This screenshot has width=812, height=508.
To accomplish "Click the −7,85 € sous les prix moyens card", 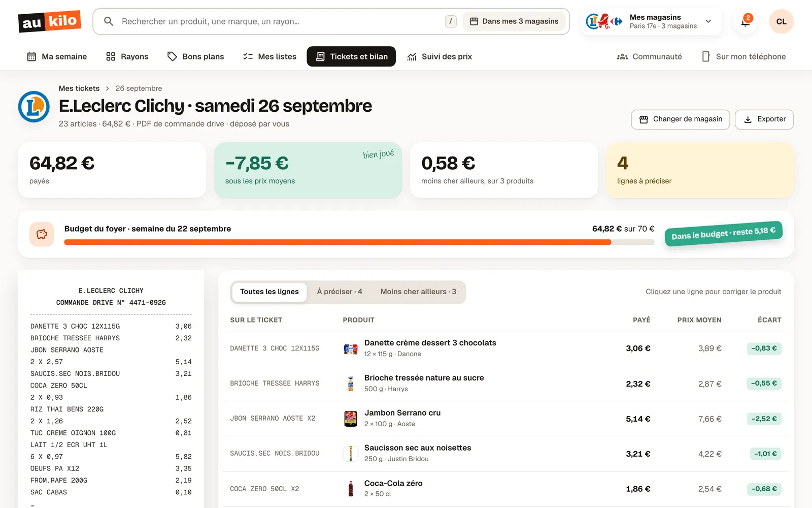I will coord(308,170).
